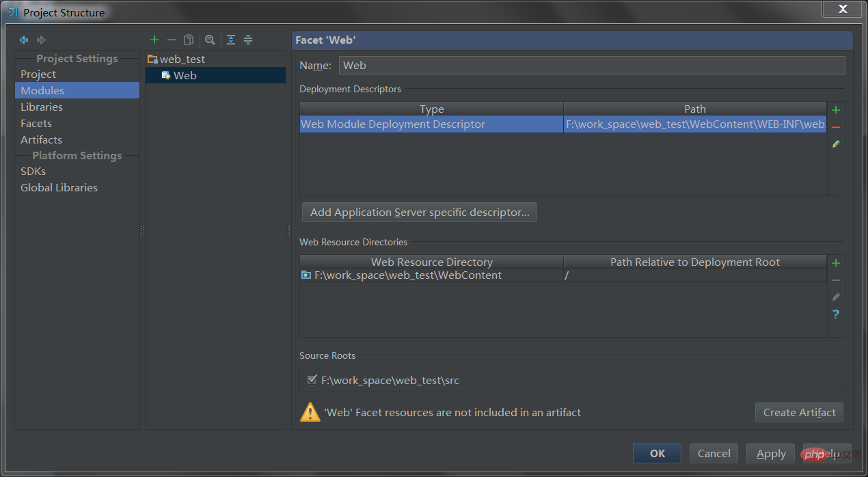Apply the project structure changes
The image size is (868, 477).
pos(771,453)
